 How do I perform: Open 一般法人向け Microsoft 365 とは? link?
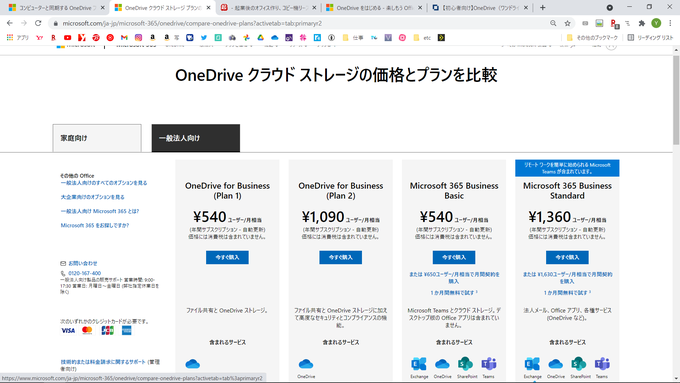click(x=100, y=211)
